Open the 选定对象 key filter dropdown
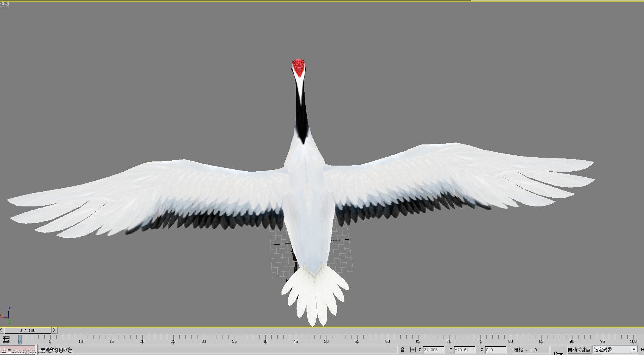 (615, 349)
